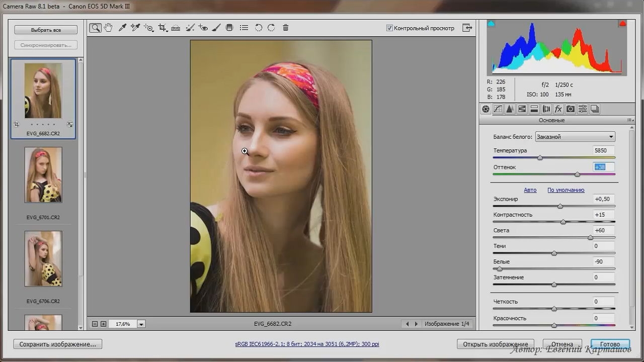Select the Hand tool
The height and width of the screenshot is (362, 644).
[x=108, y=28]
